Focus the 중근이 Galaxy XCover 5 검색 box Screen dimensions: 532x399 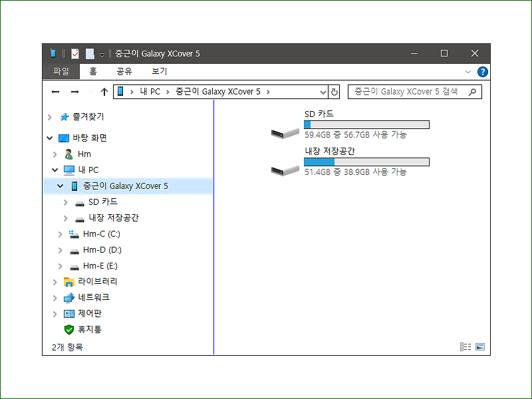(x=414, y=92)
